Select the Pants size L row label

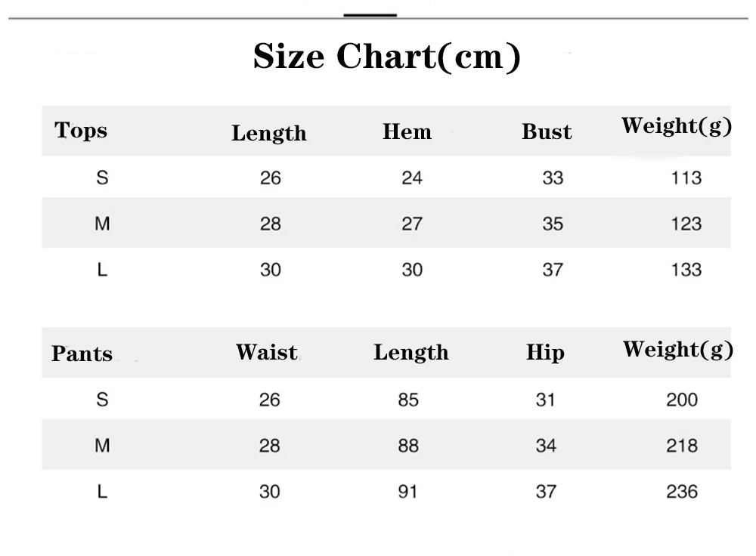pyautogui.click(x=102, y=492)
